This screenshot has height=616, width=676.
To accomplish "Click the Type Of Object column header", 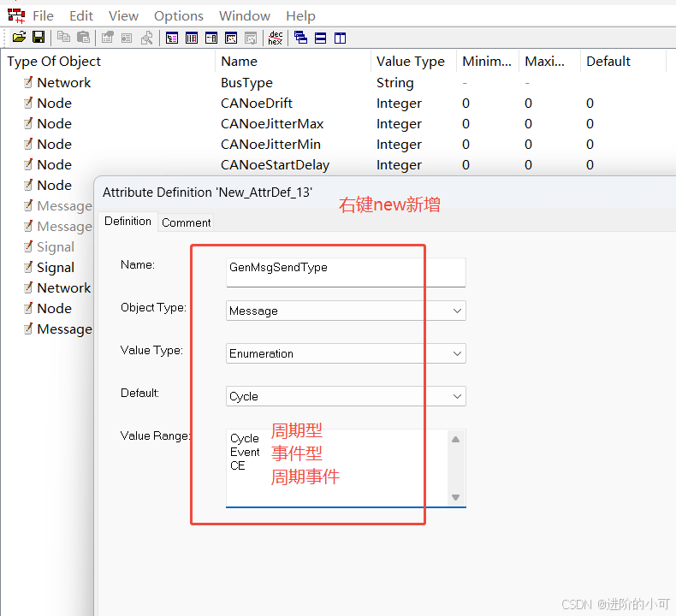I will (x=108, y=61).
